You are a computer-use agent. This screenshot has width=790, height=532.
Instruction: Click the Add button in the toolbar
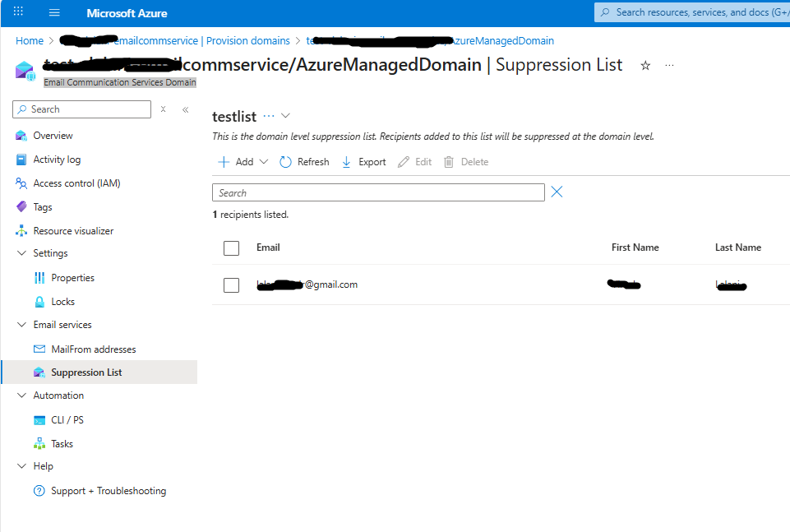click(x=236, y=162)
